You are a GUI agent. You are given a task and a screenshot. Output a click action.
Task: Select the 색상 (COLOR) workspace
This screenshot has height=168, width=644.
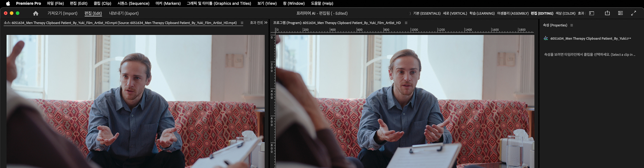tap(565, 13)
